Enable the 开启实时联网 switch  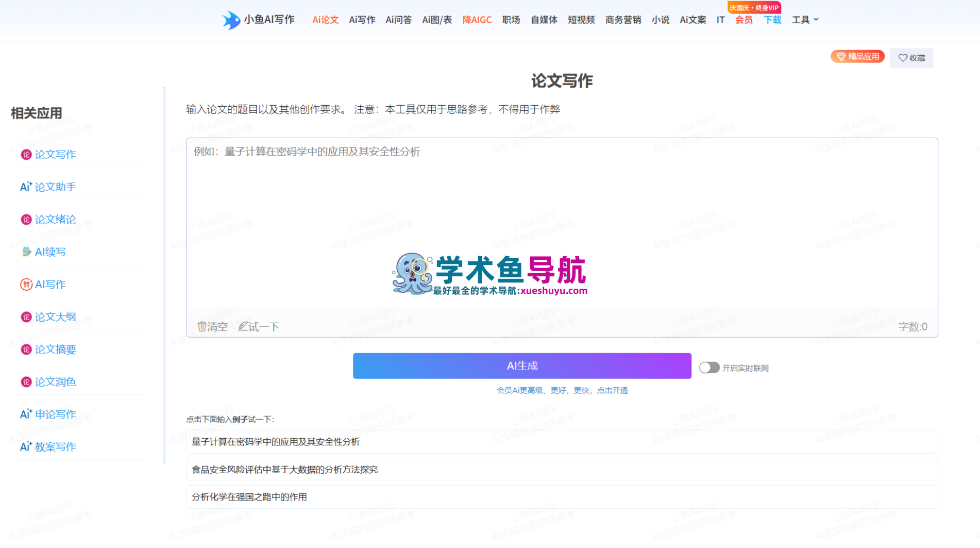tap(709, 368)
